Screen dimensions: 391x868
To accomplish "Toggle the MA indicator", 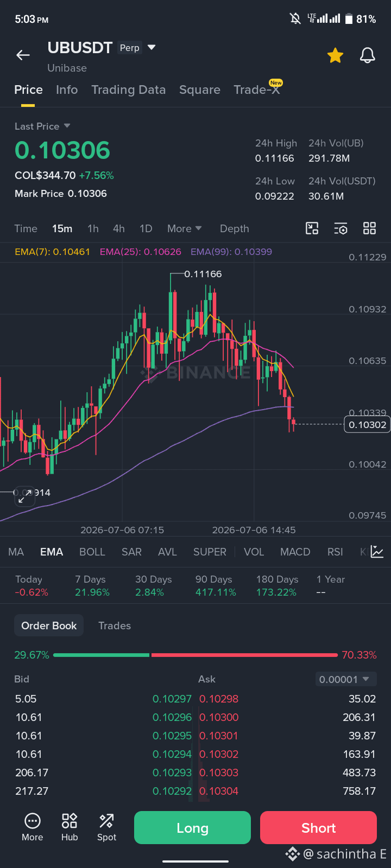I will click(x=16, y=552).
